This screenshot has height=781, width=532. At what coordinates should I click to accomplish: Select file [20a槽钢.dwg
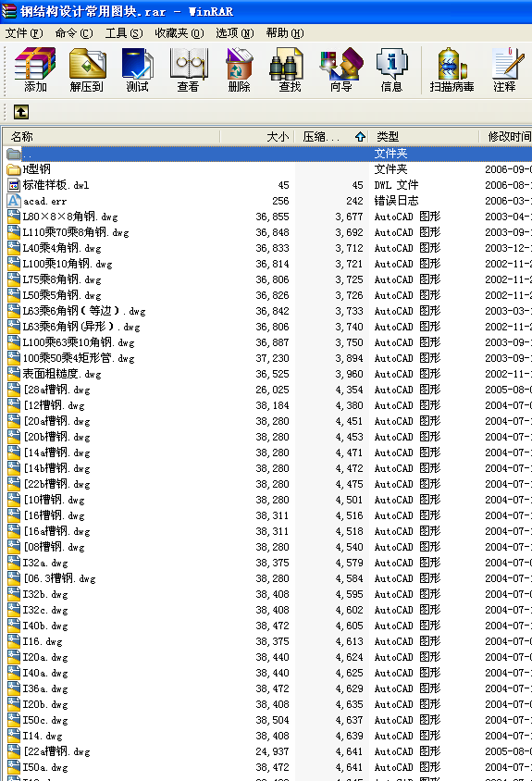[x=56, y=421]
